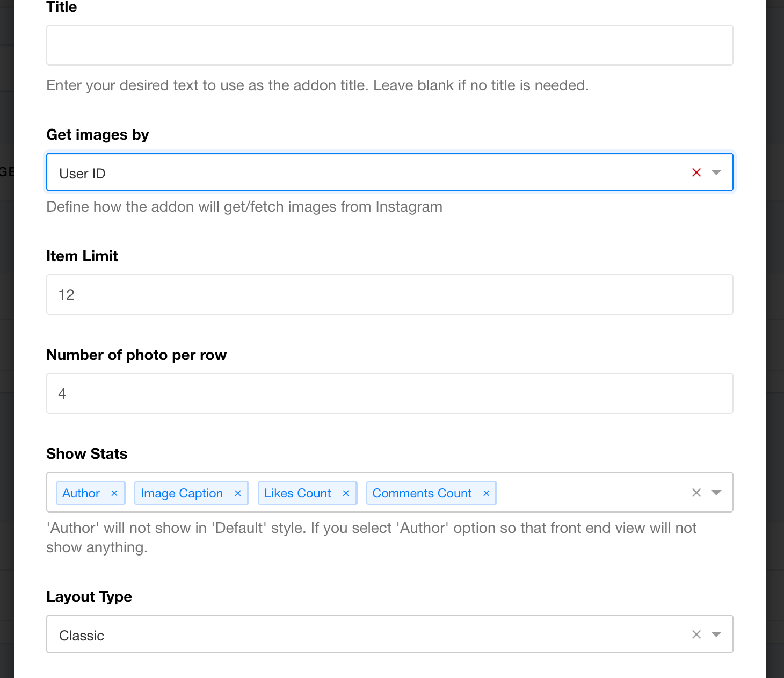This screenshot has height=678, width=784.
Task: Click the Show Stats section label
Action: click(x=86, y=453)
